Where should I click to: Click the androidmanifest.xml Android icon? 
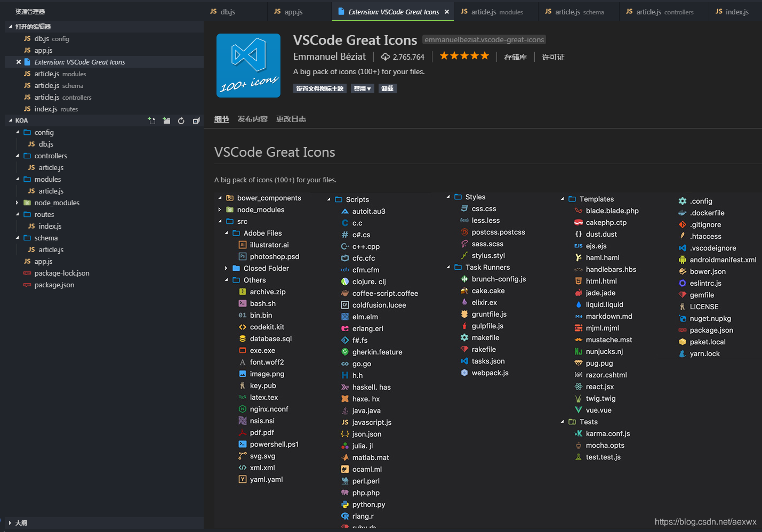click(683, 260)
